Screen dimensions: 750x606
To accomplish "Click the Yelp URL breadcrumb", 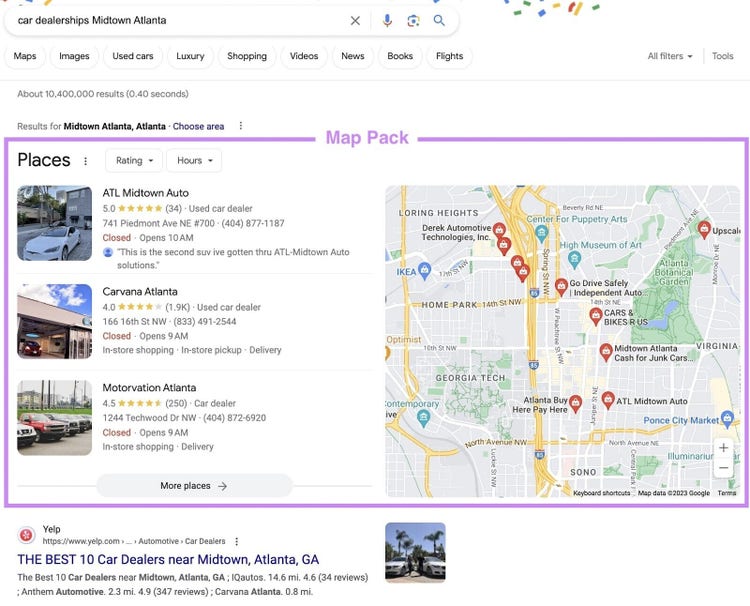I will [134, 541].
